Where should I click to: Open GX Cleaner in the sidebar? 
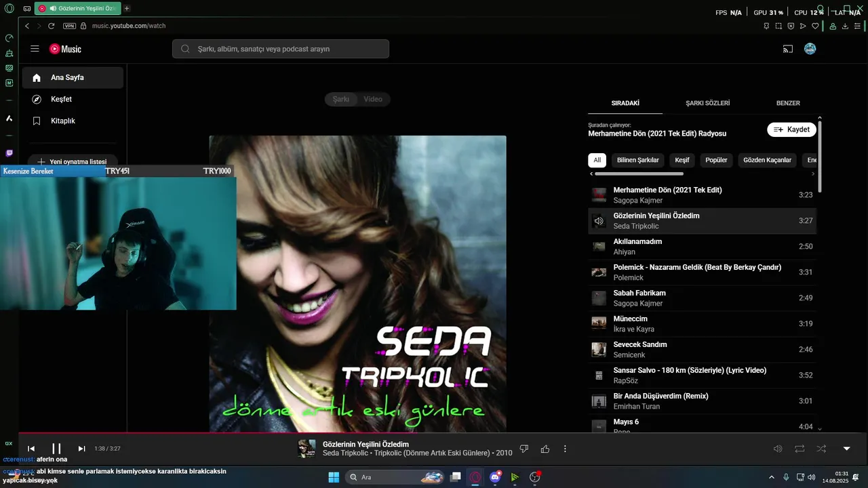9,53
